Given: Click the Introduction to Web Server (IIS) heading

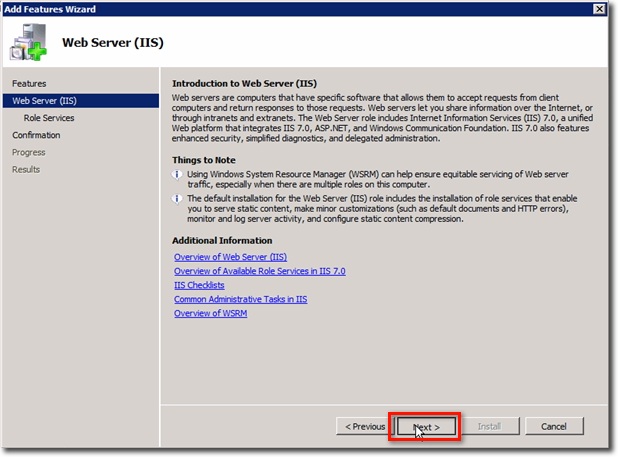Looking at the screenshot, I should [x=244, y=84].
